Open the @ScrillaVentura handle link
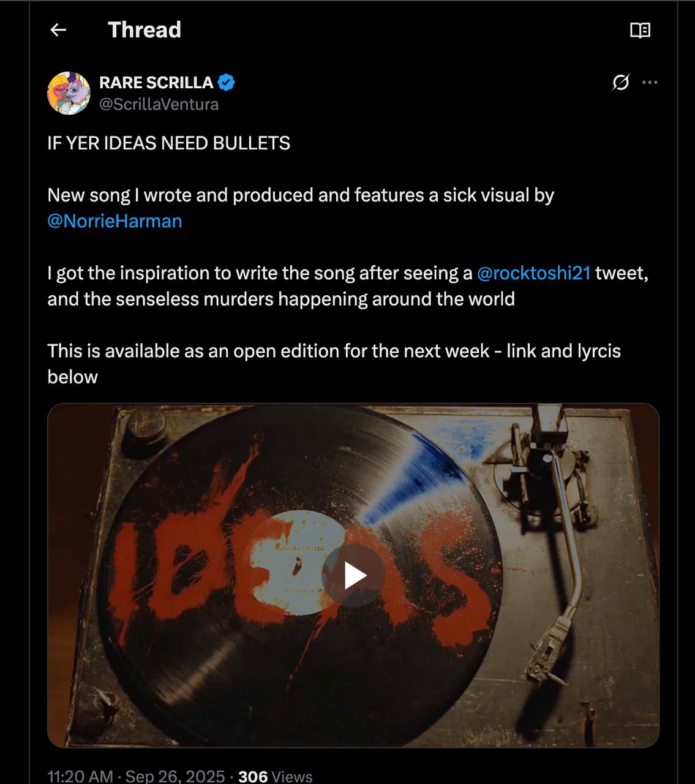The width and height of the screenshot is (695, 784). click(159, 104)
